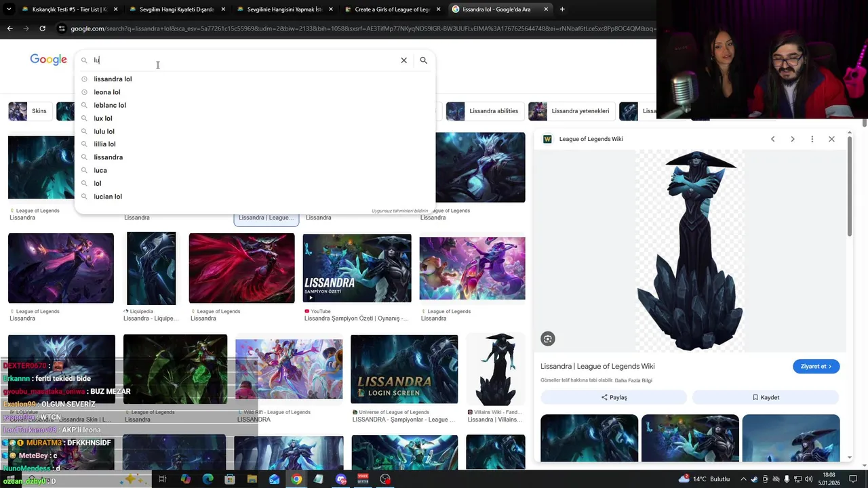Show next image in preview panel
868x488 pixels.
792,139
